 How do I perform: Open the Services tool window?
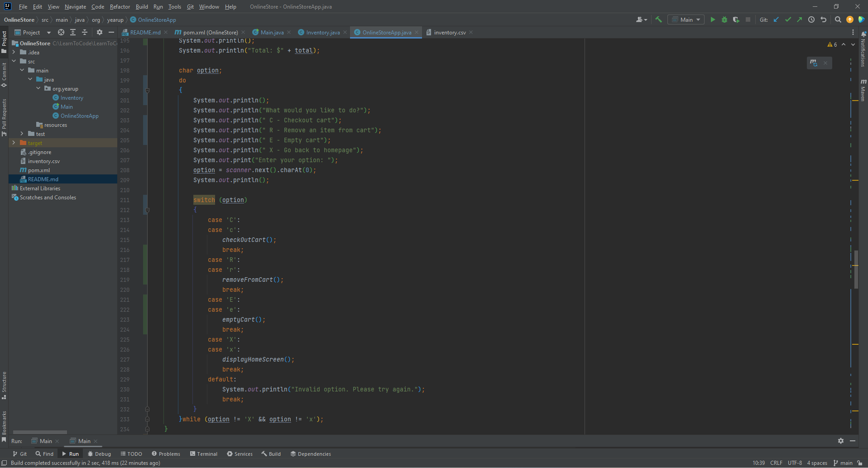[240, 454]
